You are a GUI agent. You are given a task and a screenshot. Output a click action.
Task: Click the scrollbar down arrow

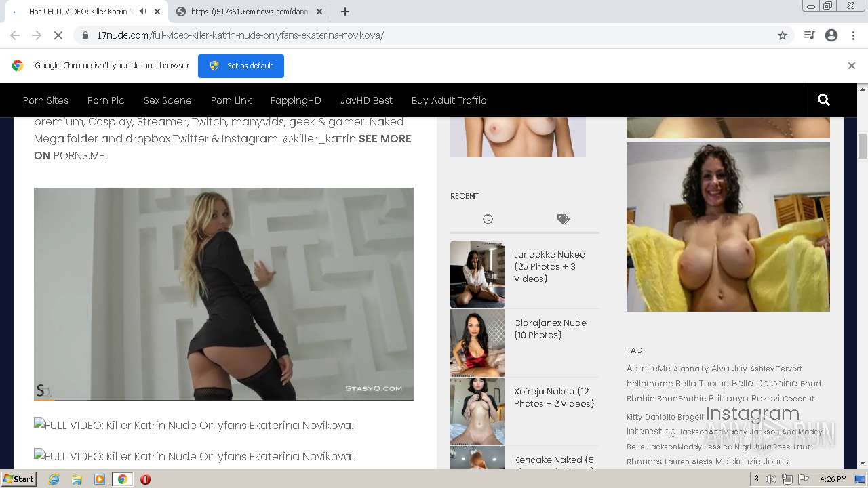[863, 463]
